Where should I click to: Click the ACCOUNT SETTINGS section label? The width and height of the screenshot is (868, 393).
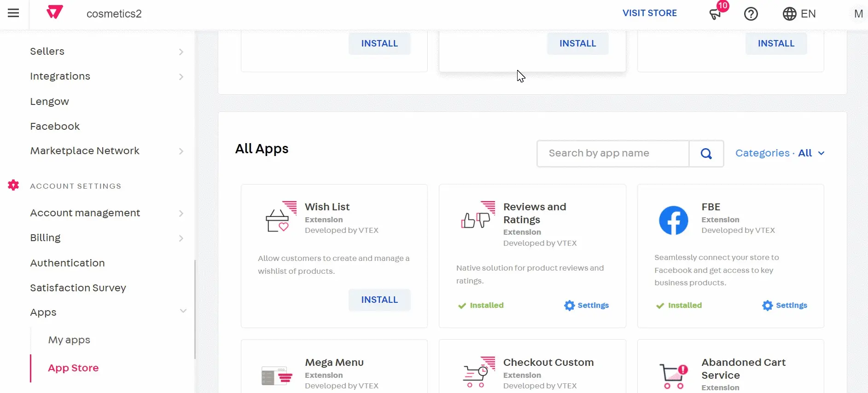76,186
